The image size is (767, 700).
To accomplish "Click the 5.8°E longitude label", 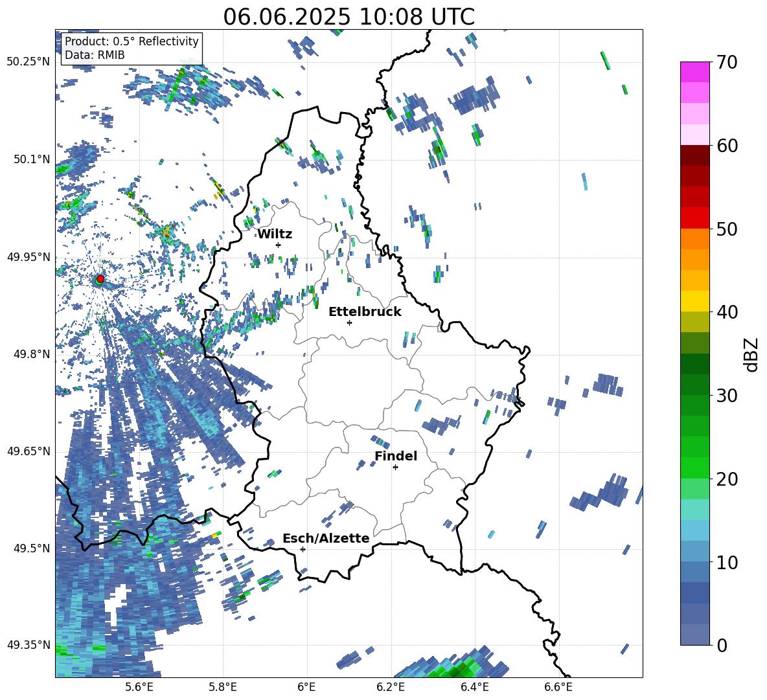I will 223,687.
